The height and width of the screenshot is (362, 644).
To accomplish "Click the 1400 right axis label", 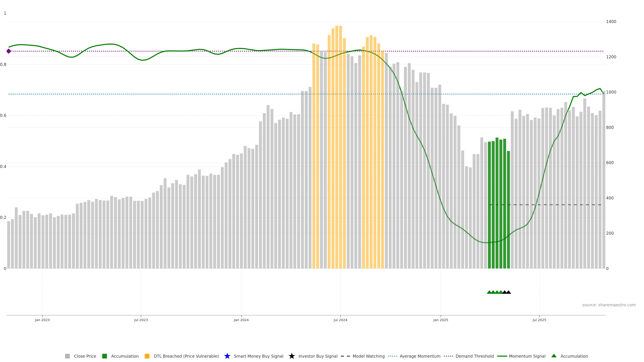I will (611, 21).
